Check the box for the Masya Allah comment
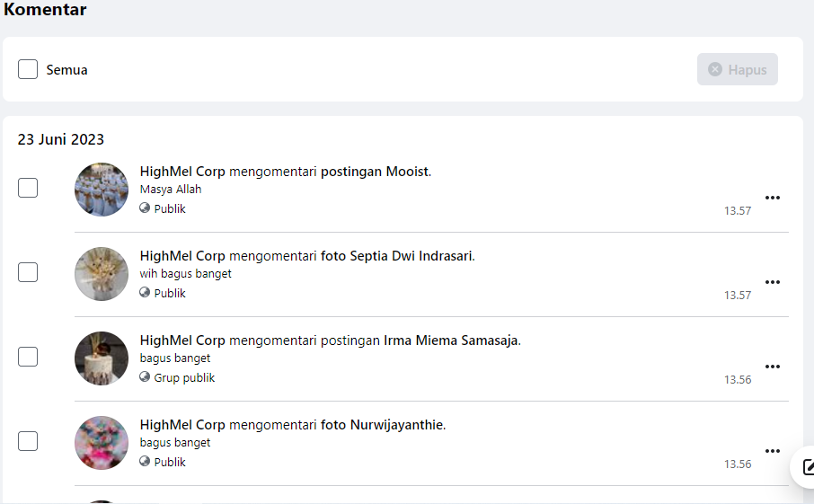The width and height of the screenshot is (814, 504). click(28, 188)
